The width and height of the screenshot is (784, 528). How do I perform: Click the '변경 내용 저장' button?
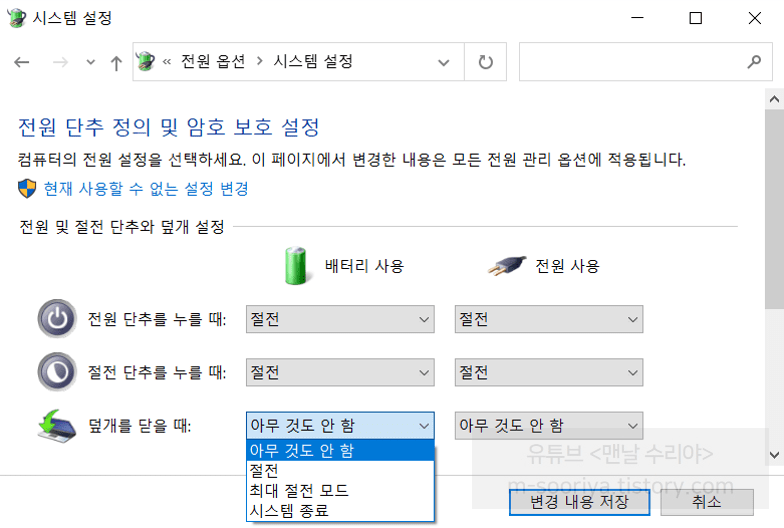coord(579,502)
